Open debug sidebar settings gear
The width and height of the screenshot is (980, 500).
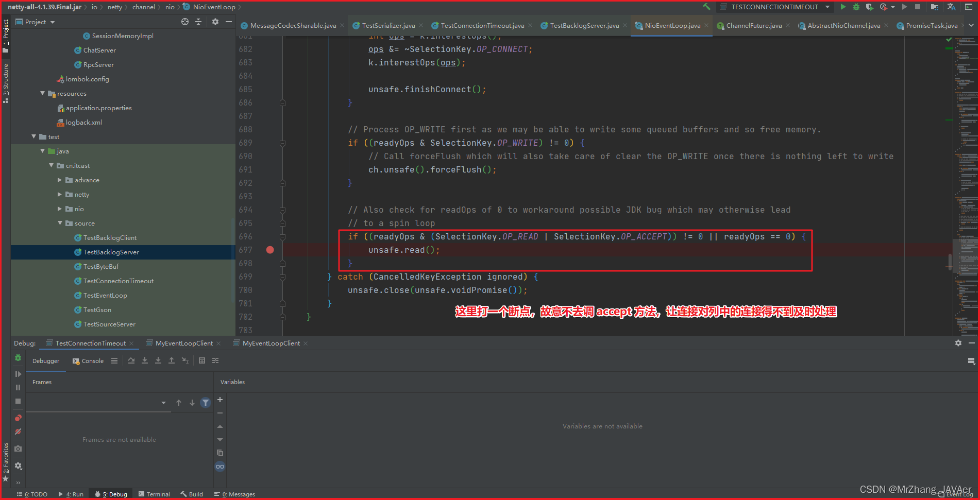click(x=18, y=465)
